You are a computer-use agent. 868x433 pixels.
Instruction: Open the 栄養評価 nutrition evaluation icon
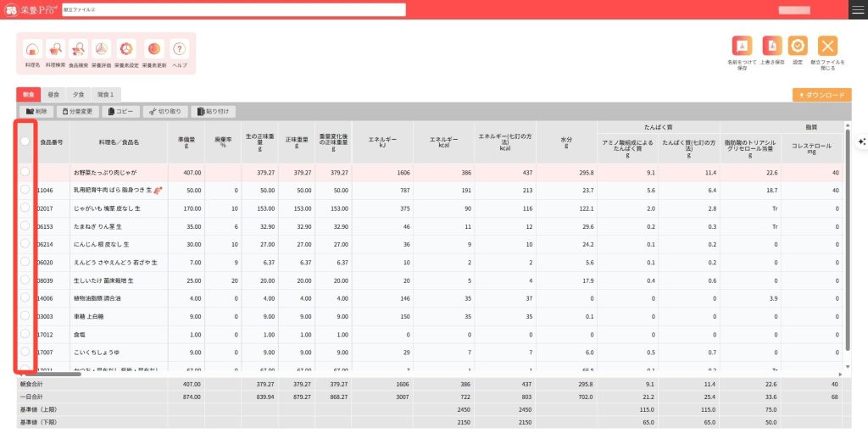(100, 49)
